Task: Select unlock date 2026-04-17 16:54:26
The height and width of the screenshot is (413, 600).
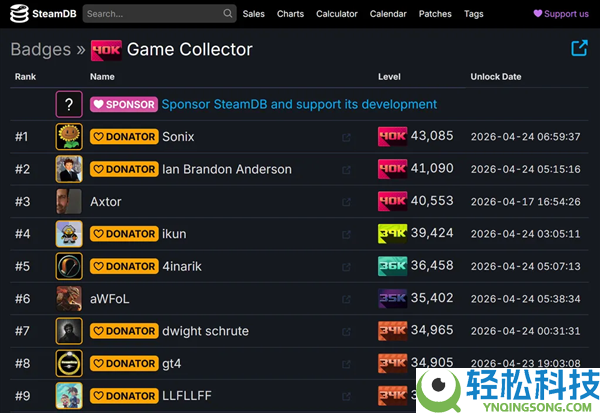Action: (525, 202)
